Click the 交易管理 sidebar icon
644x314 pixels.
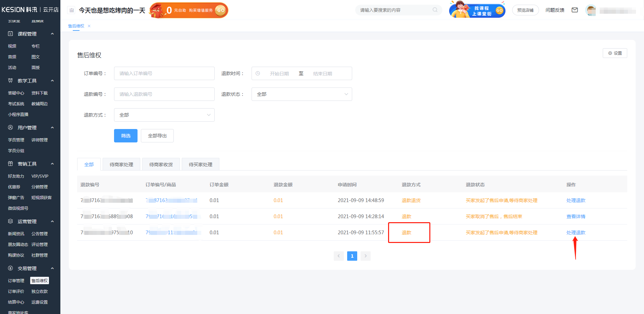click(x=10, y=268)
